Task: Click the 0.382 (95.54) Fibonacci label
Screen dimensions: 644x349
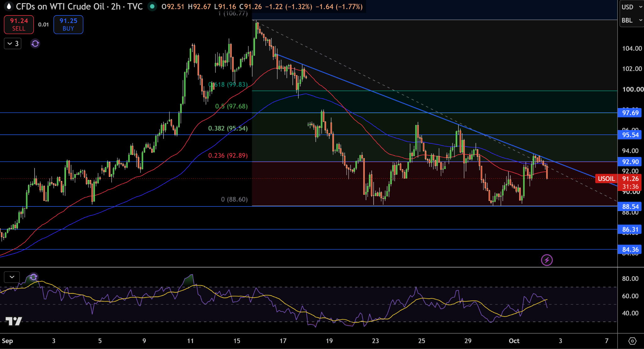Action: [228, 128]
